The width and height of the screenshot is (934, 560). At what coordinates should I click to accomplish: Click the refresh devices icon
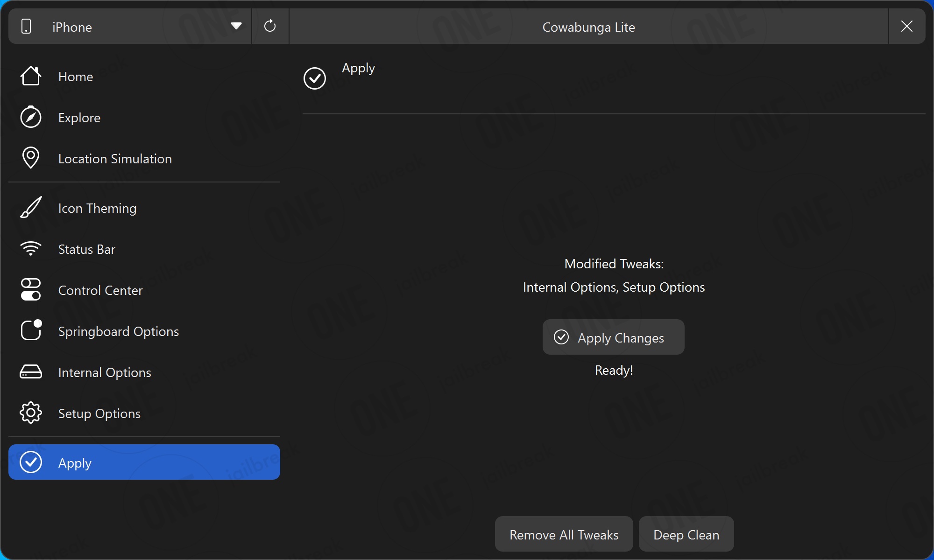[270, 26]
